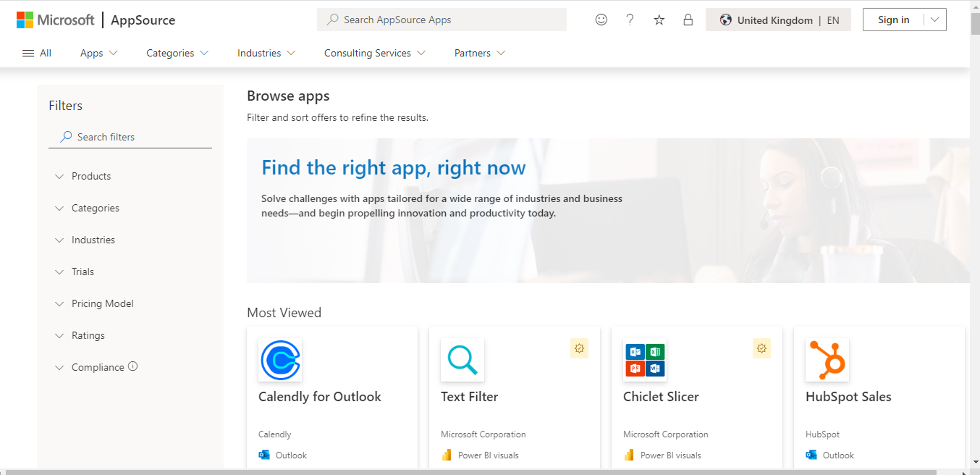Click Power BI icon under Chiclet Slicer

point(629,455)
